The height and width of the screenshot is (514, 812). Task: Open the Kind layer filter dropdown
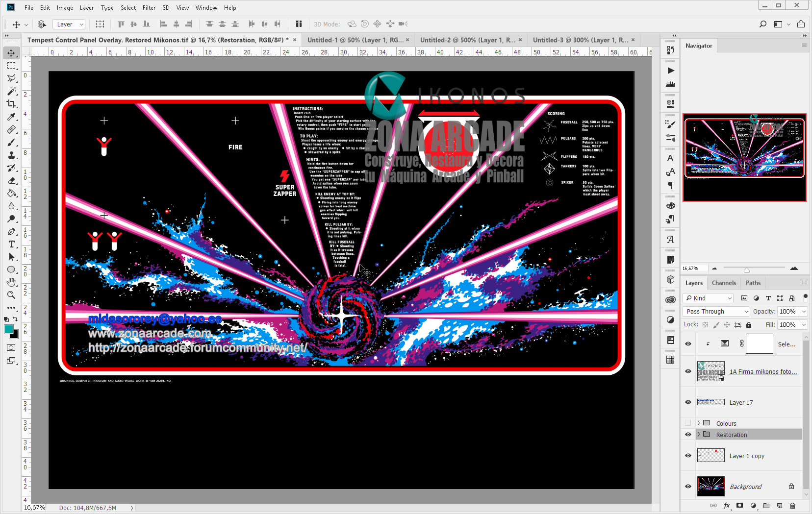pyautogui.click(x=708, y=298)
